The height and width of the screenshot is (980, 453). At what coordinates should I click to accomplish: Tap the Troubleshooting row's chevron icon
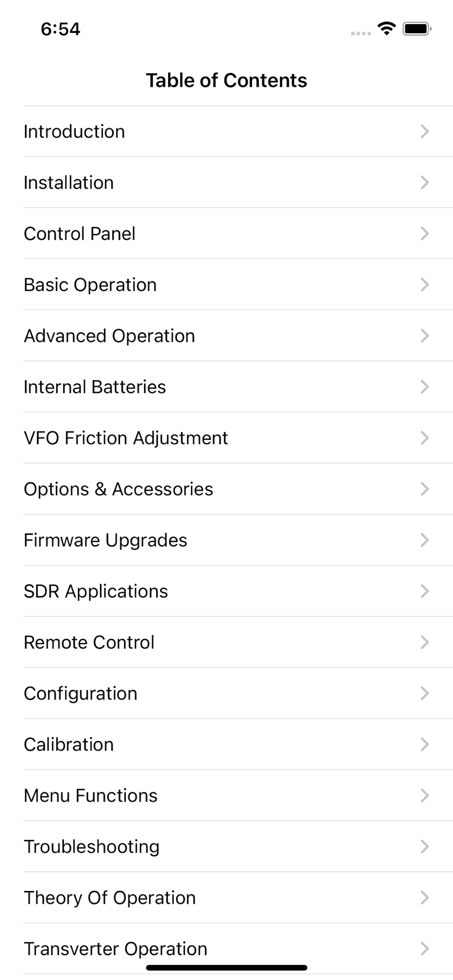pyautogui.click(x=425, y=847)
